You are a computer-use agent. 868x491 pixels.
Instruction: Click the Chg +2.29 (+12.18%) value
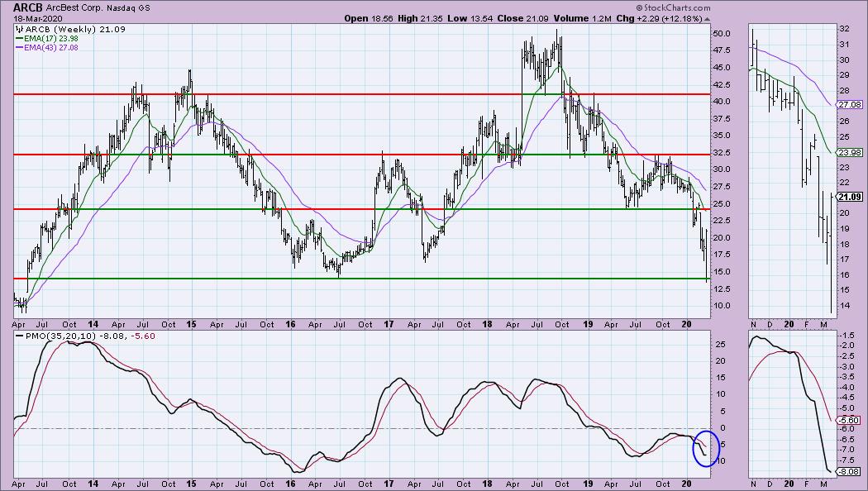tap(659, 18)
